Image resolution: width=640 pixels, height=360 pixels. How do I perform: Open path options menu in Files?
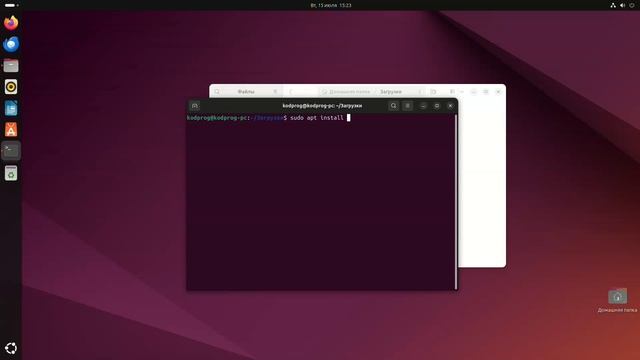coord(420,92)
